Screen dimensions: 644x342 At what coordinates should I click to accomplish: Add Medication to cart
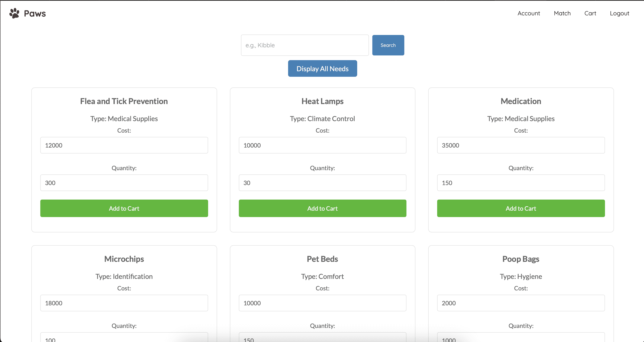pyautogui.click(x=521, y=208)
